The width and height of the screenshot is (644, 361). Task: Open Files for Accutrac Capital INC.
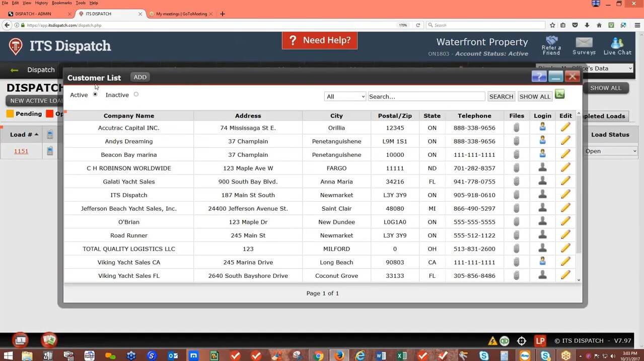[x=516, y=128]
